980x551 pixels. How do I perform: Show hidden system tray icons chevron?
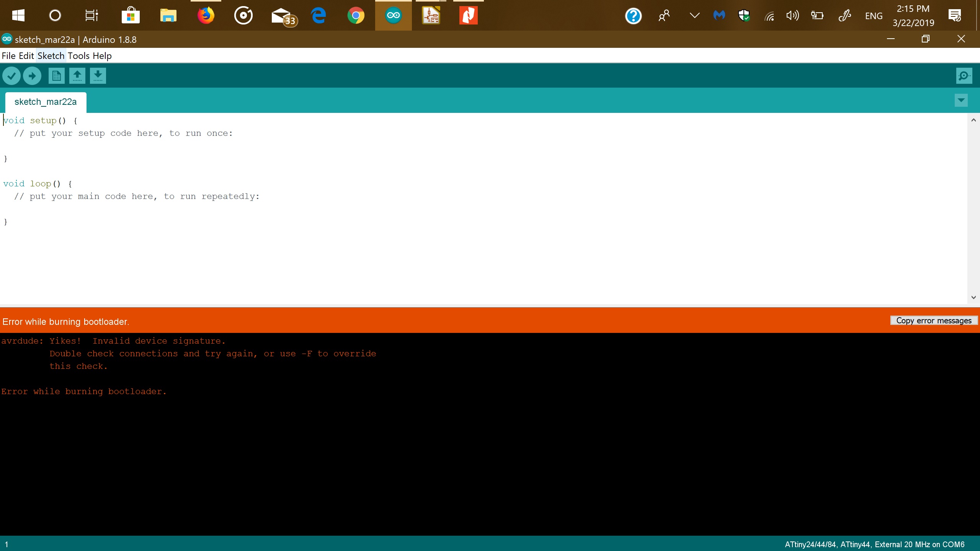coord(694,16)
